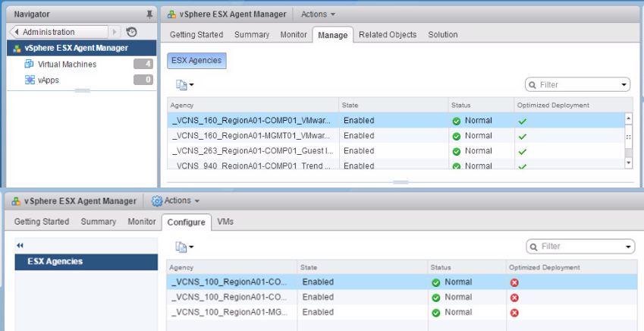Open the VMs tab
Image resolution: width=644 pixels, height=331 pixels.
click(x=225, y=222)
